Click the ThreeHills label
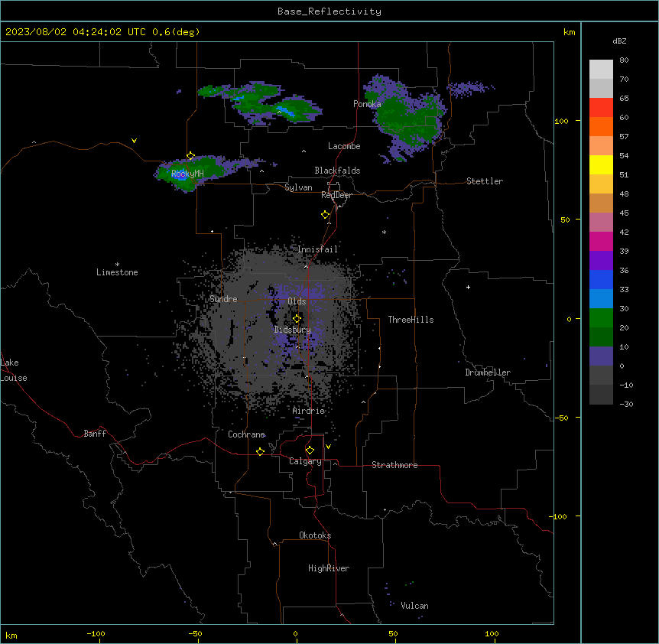659x644 pixels. pyautogui.click(x=411, y=320)
